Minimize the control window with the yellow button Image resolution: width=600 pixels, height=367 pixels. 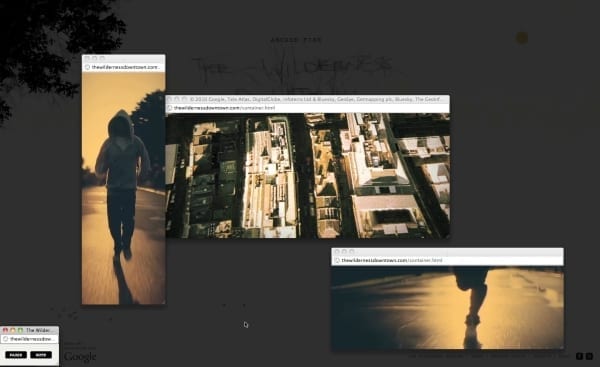pos(13,330)
